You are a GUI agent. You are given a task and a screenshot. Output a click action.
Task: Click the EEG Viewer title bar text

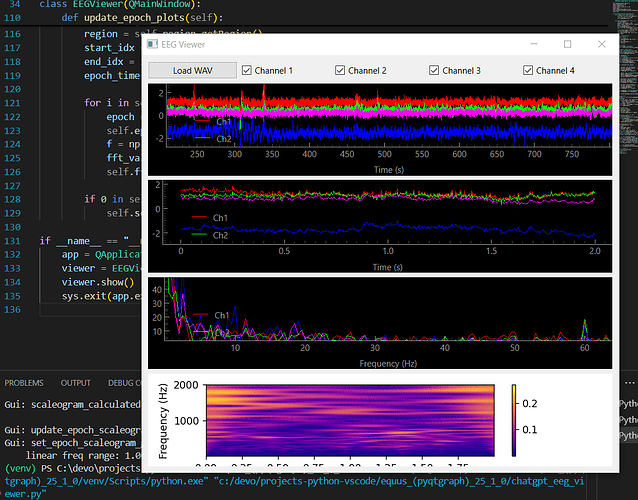[x=183, y=44]
